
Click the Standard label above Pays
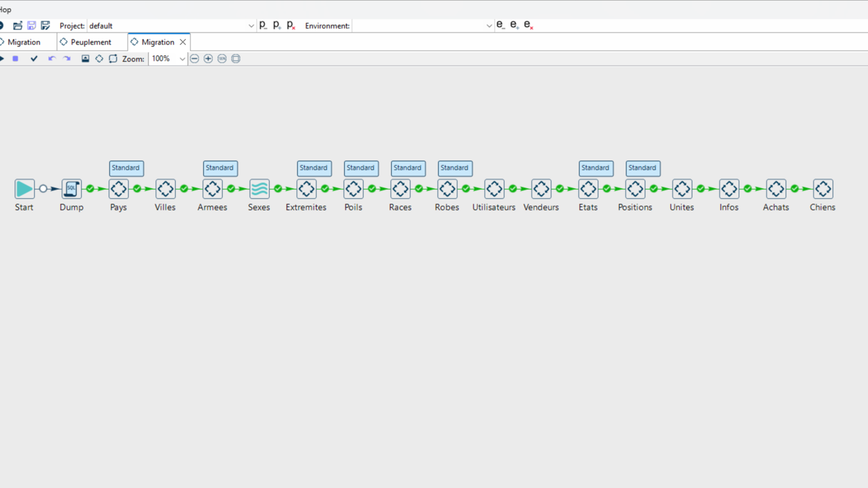tap(126, 168)
